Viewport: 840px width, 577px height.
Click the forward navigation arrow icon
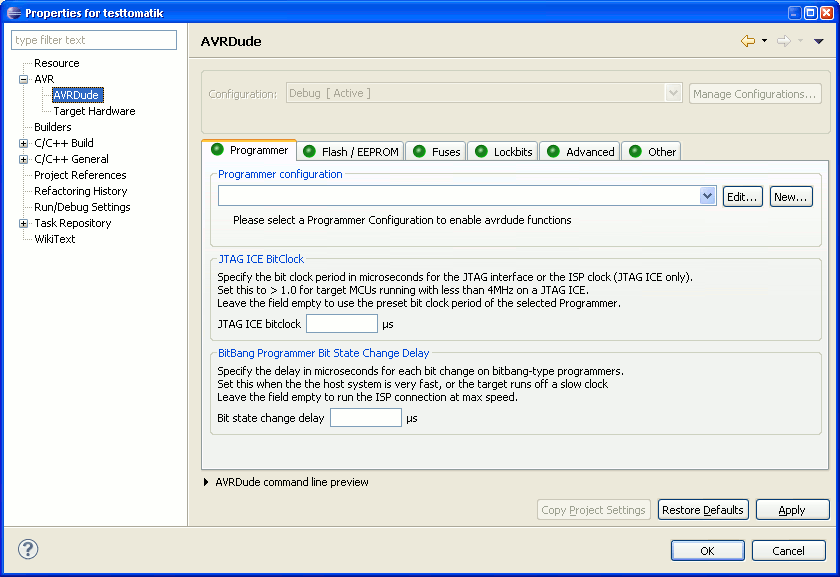pyautogui.click(x=784, y=41)
